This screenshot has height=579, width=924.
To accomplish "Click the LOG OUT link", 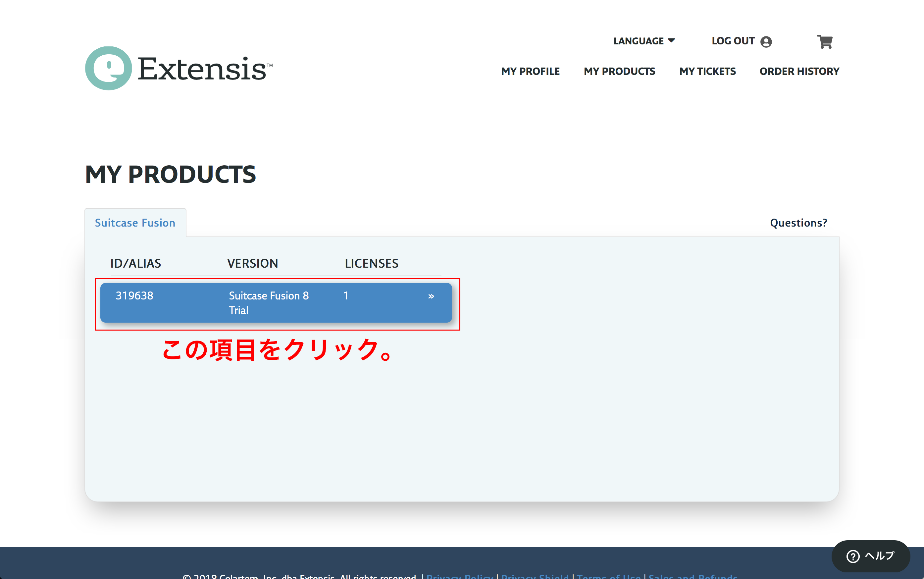I will tap(733, 41).
